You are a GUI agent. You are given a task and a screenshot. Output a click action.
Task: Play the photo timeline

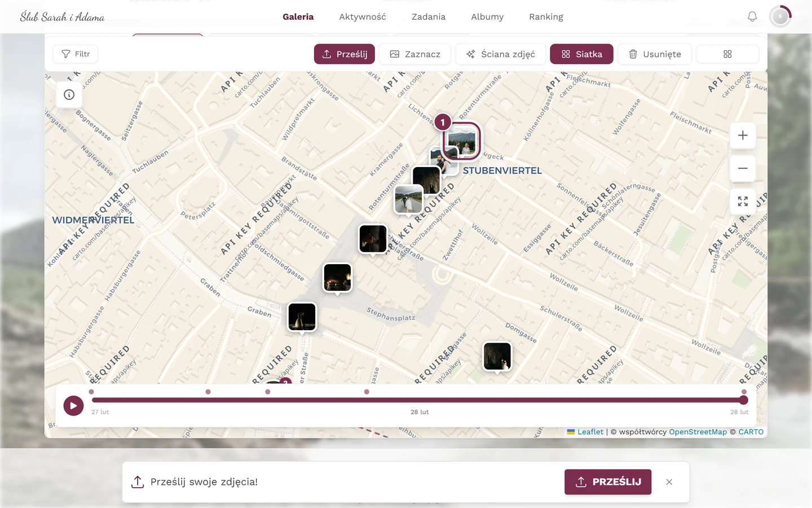point(73,405)
